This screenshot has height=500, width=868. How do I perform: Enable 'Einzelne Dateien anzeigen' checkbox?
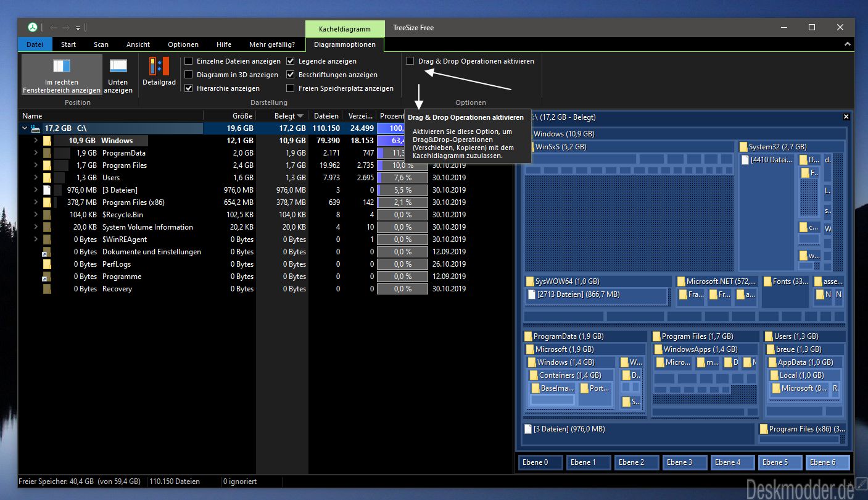click(x=189, y=61)
